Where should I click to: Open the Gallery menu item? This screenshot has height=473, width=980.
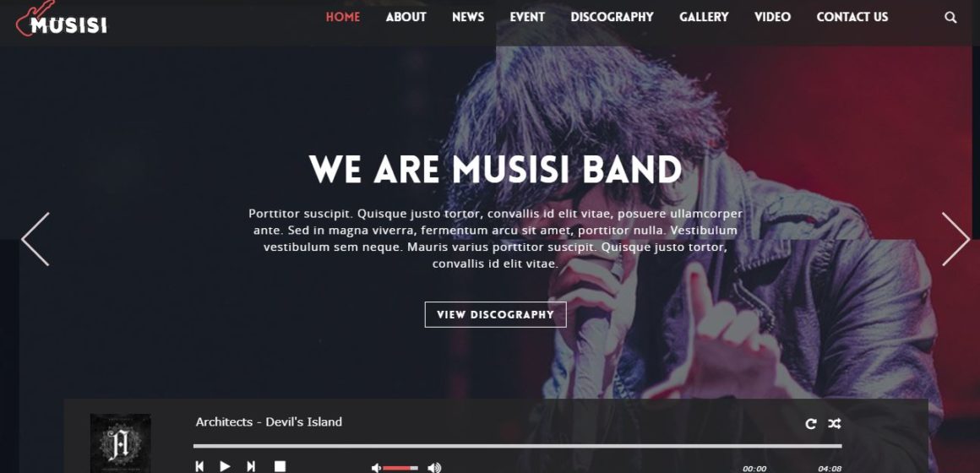pos(704,18)
